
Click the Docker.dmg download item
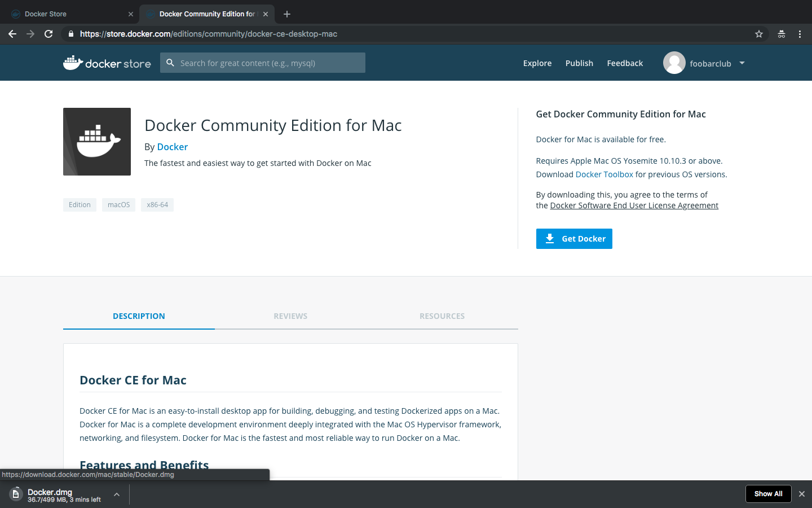[65, 494]
